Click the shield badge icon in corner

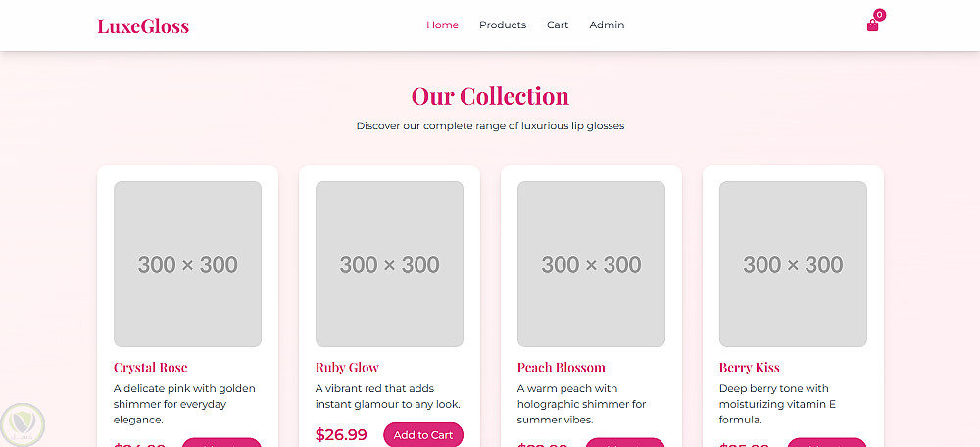point(22,423)
